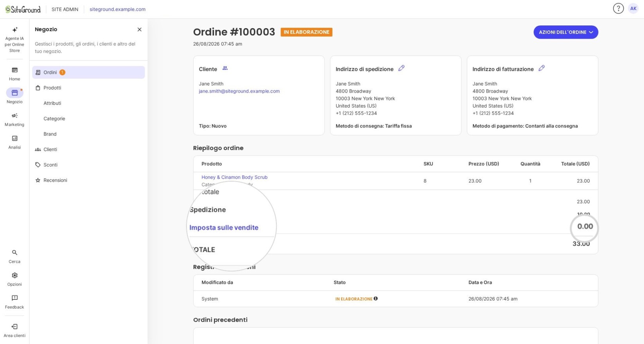The height and width of the screenshot is (344, 644).
Task: Select Recensioni menu item
Action: (88, 180)
